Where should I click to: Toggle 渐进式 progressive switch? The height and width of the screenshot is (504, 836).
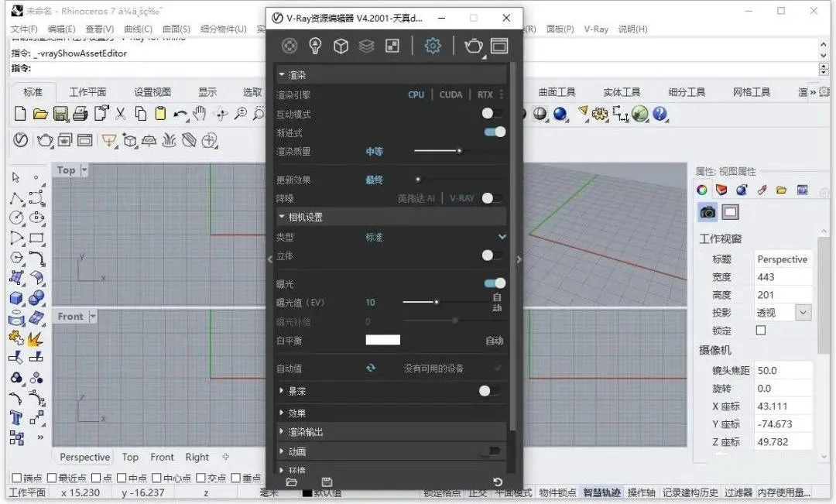pyautogui.click(x=495, y=132)
